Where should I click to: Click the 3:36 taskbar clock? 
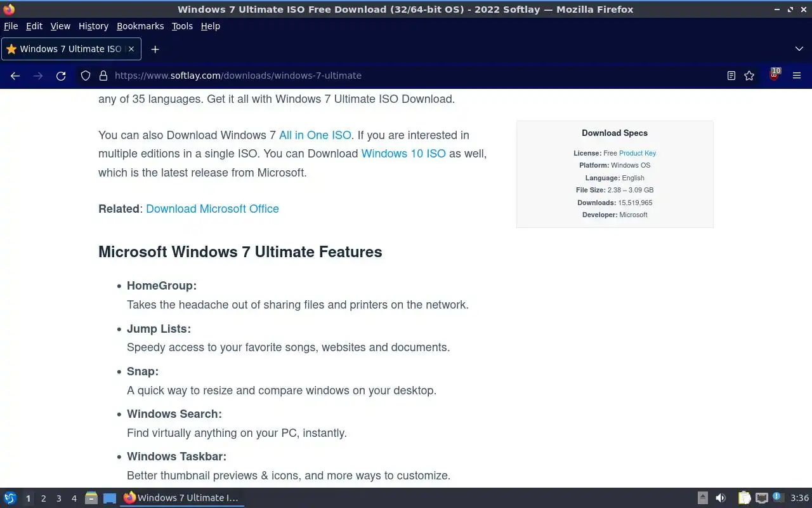point(799,498)
